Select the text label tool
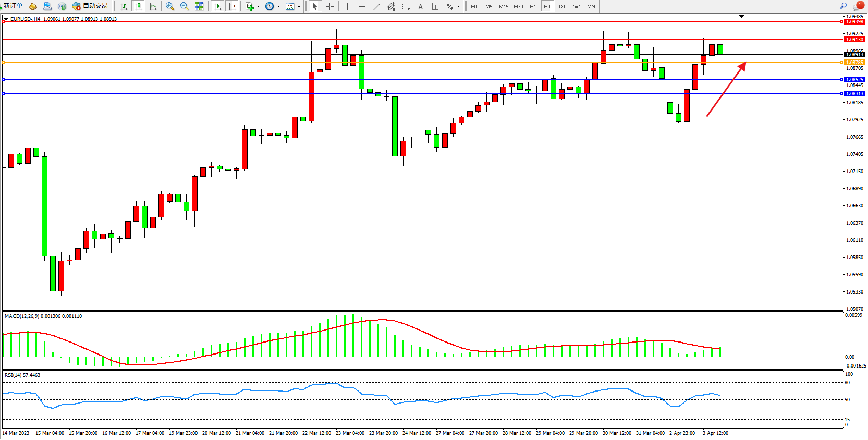 pos(420,6)
